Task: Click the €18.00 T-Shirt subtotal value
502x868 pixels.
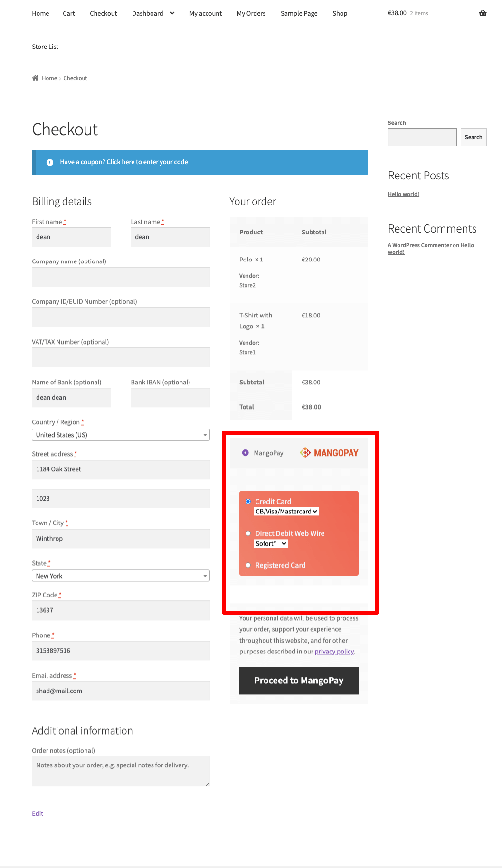Action: tap(311, 315)
